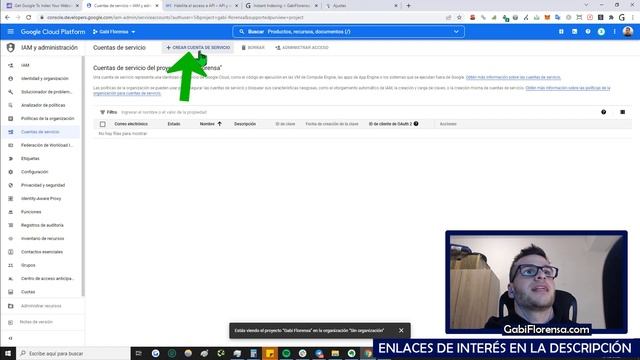Go back with the browser back arrow
This screenshot has width=640, height=360.
[7, 18]
